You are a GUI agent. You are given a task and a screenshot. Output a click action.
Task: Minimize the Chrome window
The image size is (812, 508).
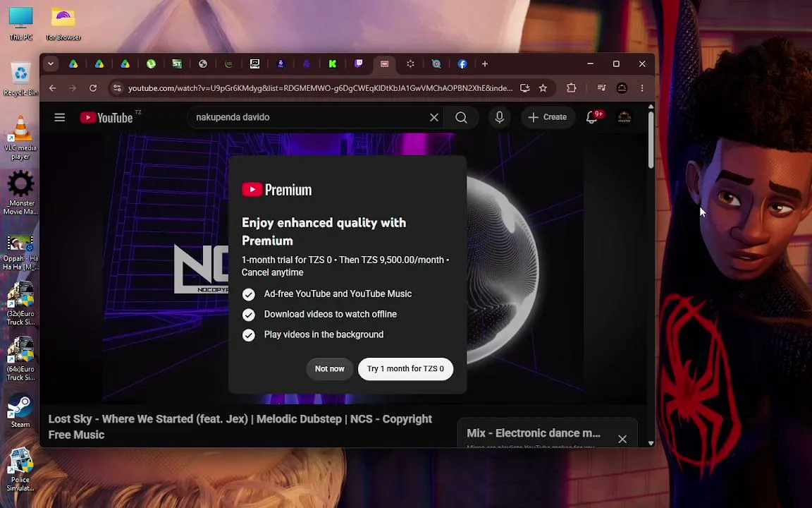pyautogui.click(x=591, y=64)
